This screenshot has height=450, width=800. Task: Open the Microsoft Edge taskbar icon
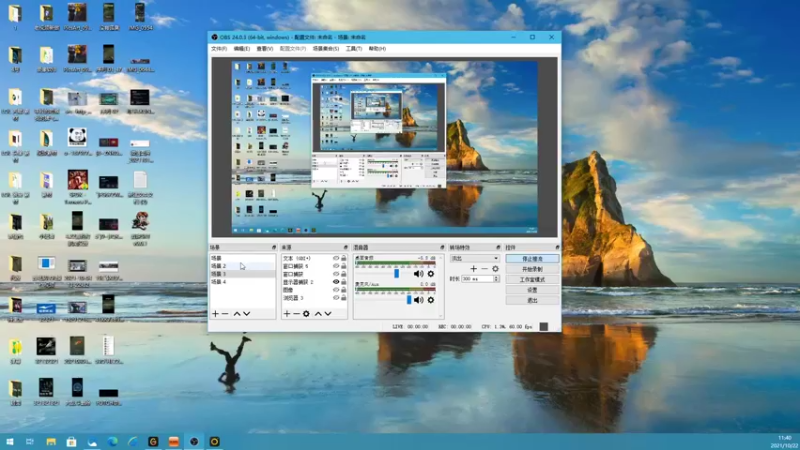click(112, 442)
